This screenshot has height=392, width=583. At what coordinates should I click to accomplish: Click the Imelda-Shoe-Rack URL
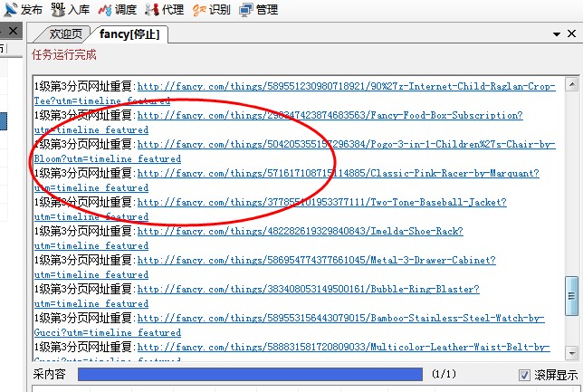click(300, 231)
